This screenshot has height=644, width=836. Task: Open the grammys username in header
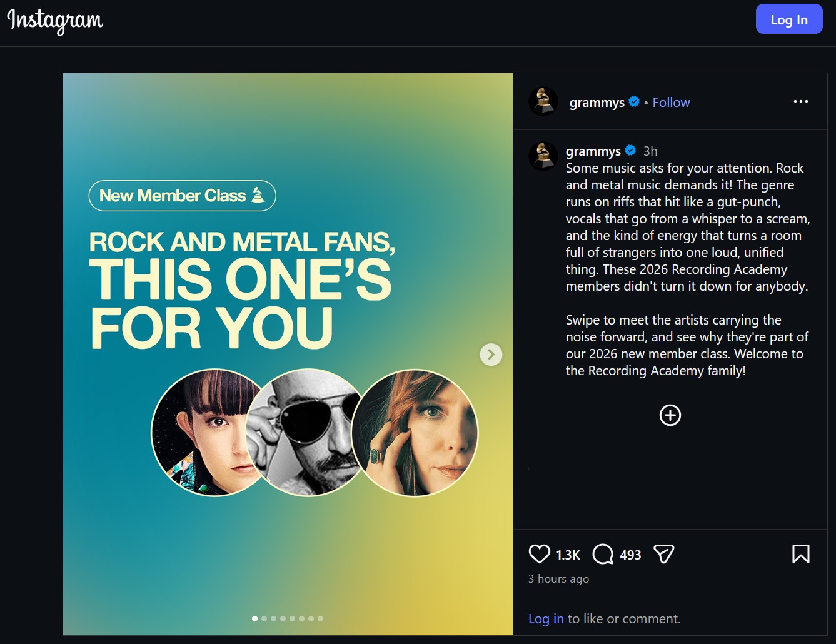tap(597, 103)
